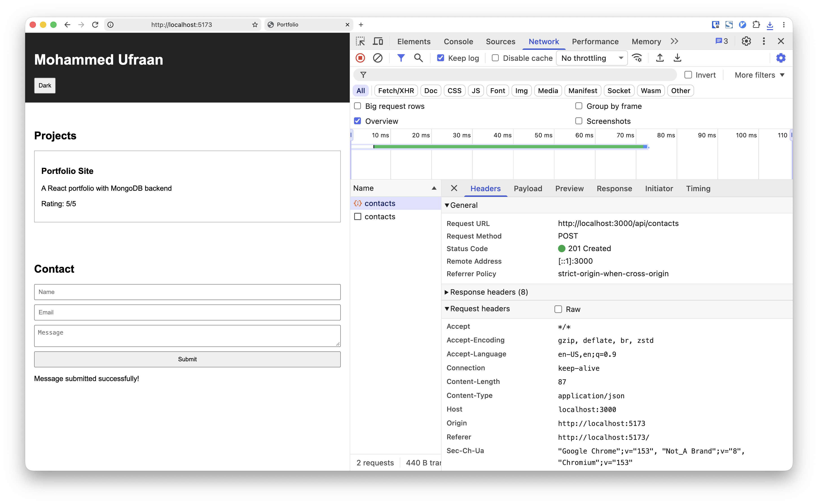The height and width of the screenshot is (504, 818).
Task: Open DevTools settings gear
Action: (x=746, y=41)
